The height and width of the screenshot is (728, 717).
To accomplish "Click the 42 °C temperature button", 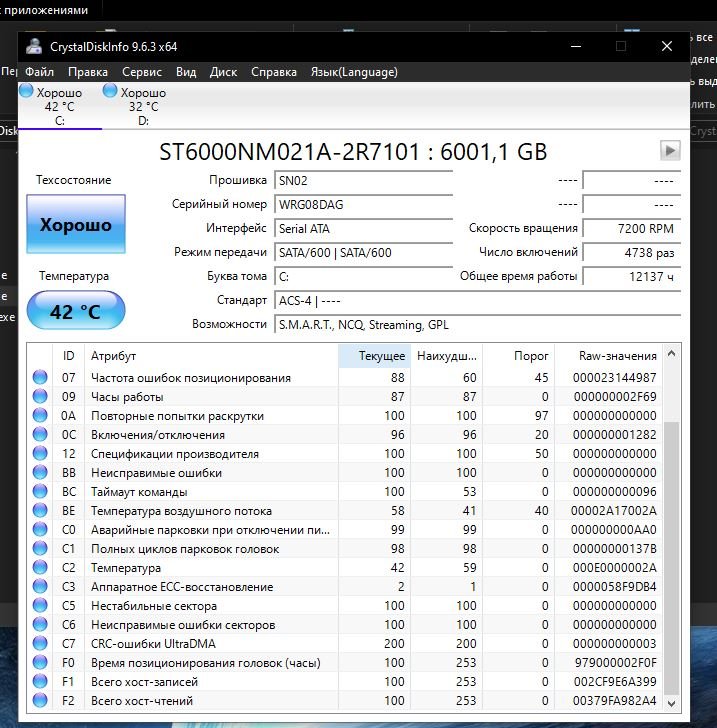I will pos(76,311).
